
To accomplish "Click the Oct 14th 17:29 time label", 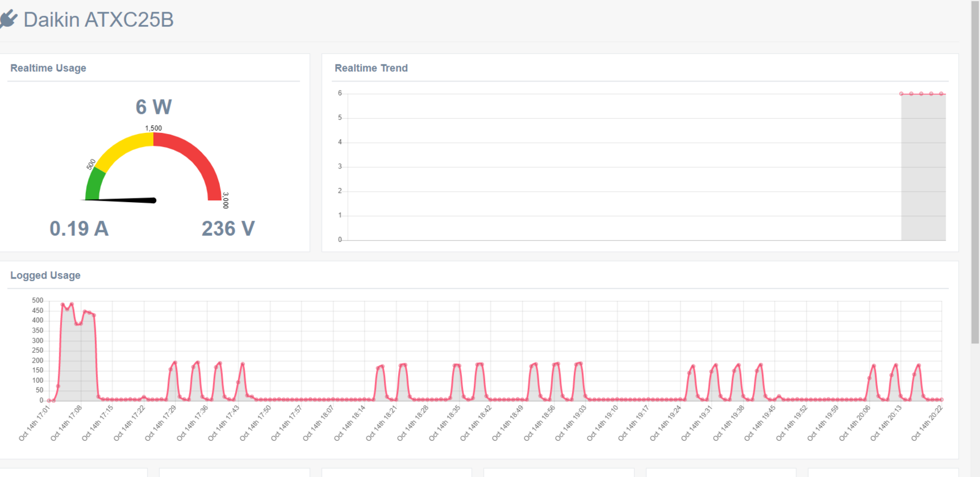I will pyautogui.click(x=160, y=423).
